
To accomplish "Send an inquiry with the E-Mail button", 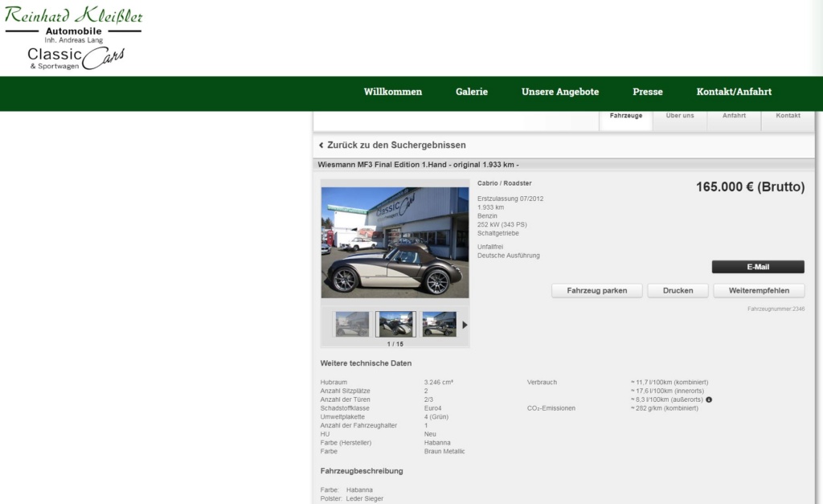I will click(x=758, y=267).
